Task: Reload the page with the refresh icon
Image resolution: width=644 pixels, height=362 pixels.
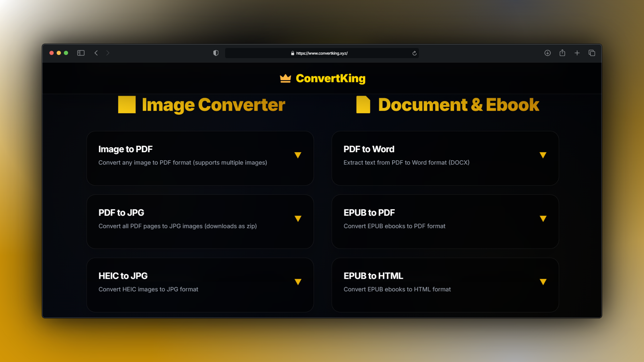Action: 414,53
